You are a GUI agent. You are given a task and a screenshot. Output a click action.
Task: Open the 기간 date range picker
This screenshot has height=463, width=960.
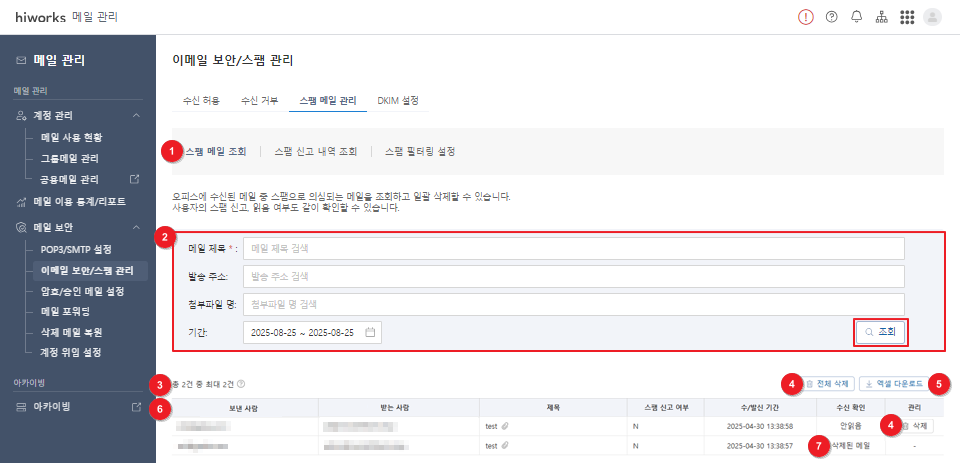tap(312, 333)
